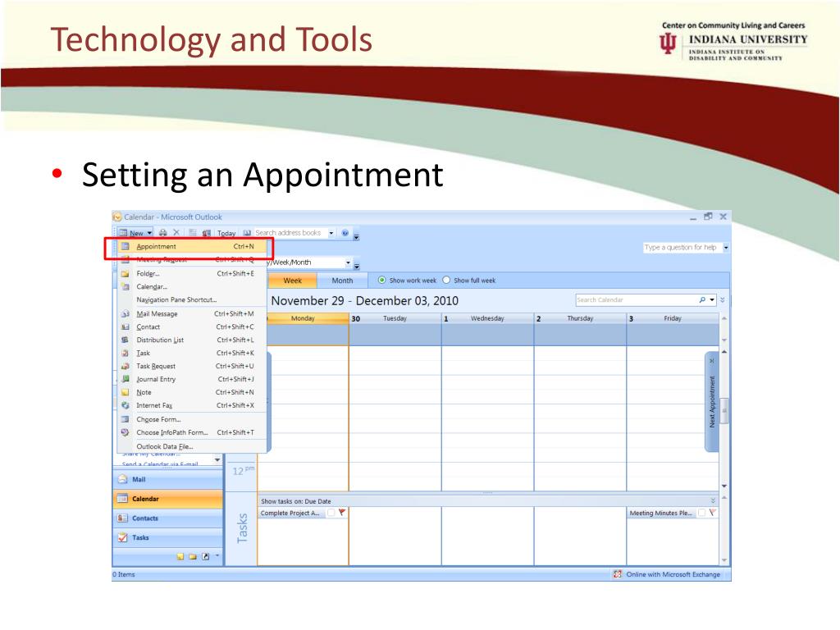Click the Calendar entry icon in New menu
The width and height of the screenshot is (840, 630).
point(126,286)
